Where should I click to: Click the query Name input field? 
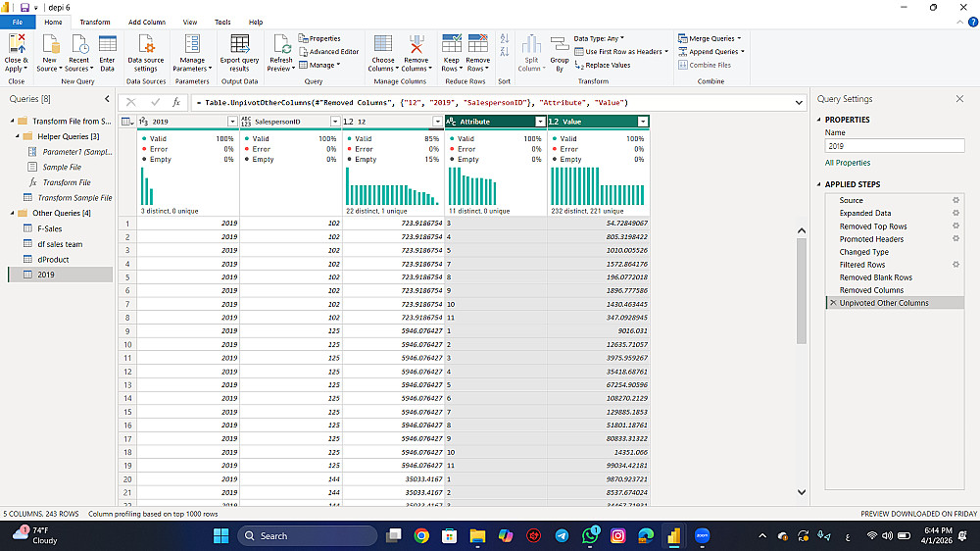894,146
